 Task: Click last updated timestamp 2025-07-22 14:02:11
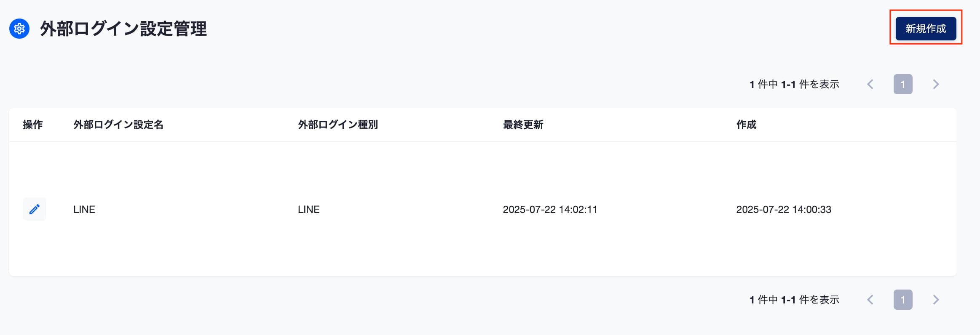tap(550, 209)
